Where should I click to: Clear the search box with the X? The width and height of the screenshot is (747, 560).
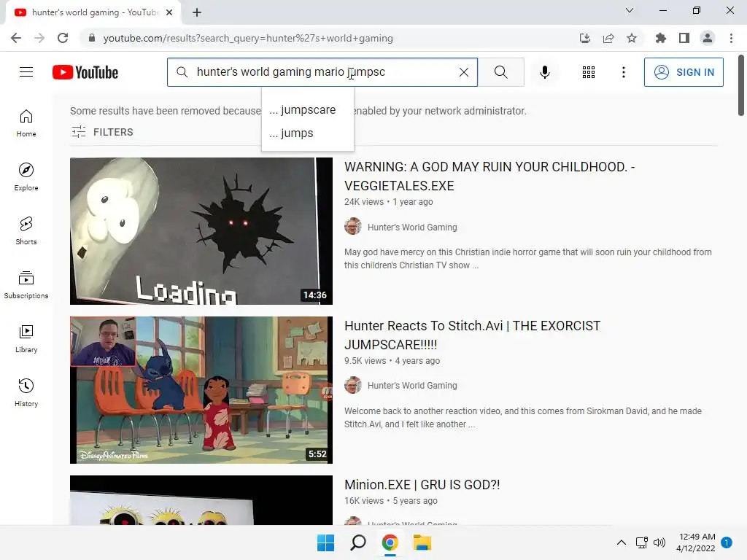coord(463,72)
